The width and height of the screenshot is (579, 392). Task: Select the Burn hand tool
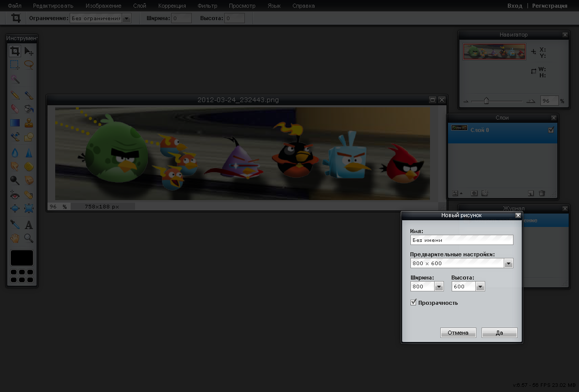tap(29, 181)
